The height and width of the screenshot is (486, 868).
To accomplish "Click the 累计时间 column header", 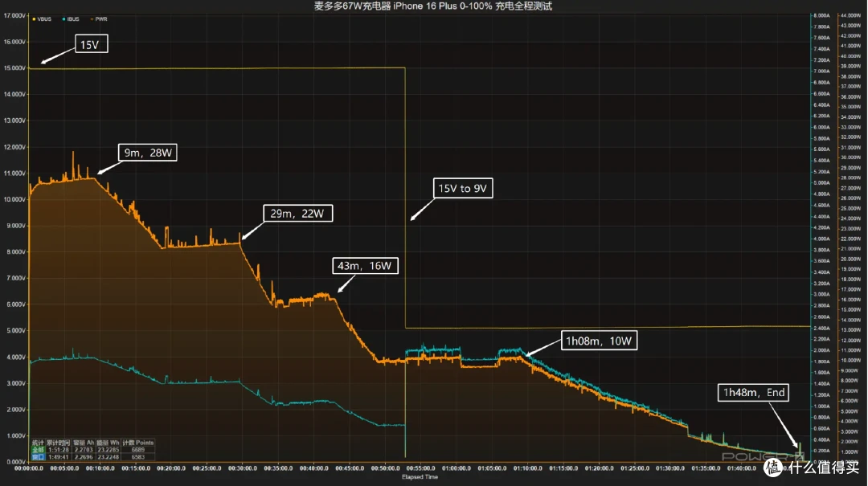I will pyautogui.click(x=58, y=443).
